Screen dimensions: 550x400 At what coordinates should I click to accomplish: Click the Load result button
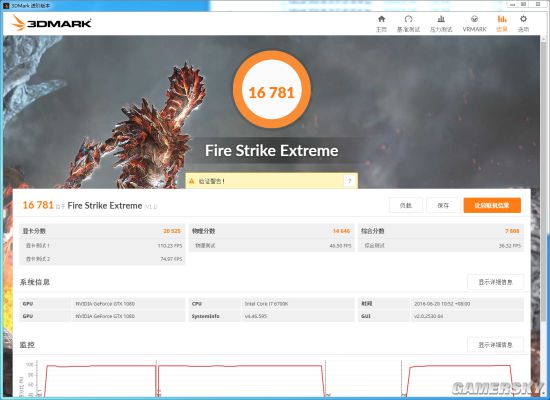[x=406, y=205]
